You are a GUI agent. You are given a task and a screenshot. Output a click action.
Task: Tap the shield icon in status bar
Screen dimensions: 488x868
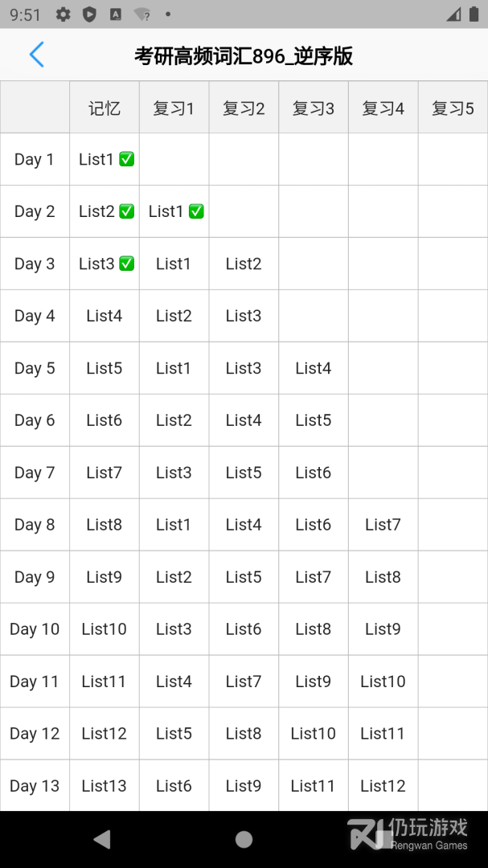click(89, 14)
